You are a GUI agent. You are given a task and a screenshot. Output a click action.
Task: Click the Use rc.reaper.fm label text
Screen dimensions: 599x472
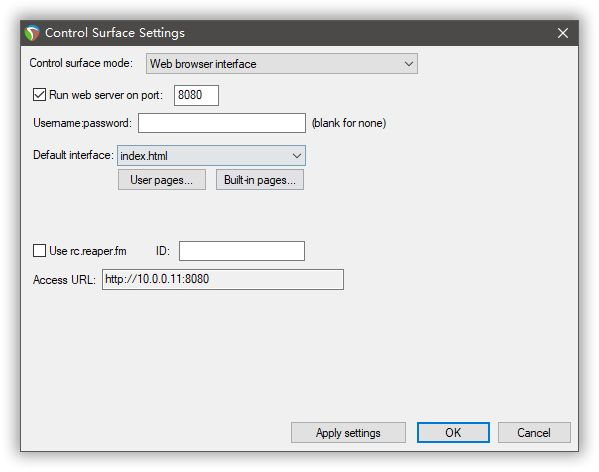click(x=88, y=251)
